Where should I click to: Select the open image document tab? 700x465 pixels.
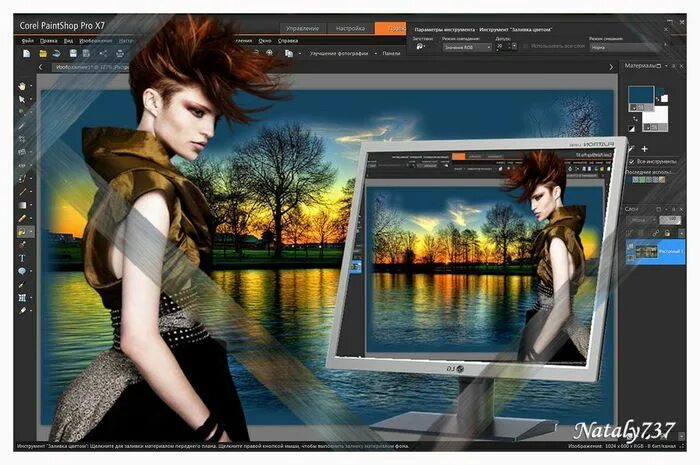(92, 67)
